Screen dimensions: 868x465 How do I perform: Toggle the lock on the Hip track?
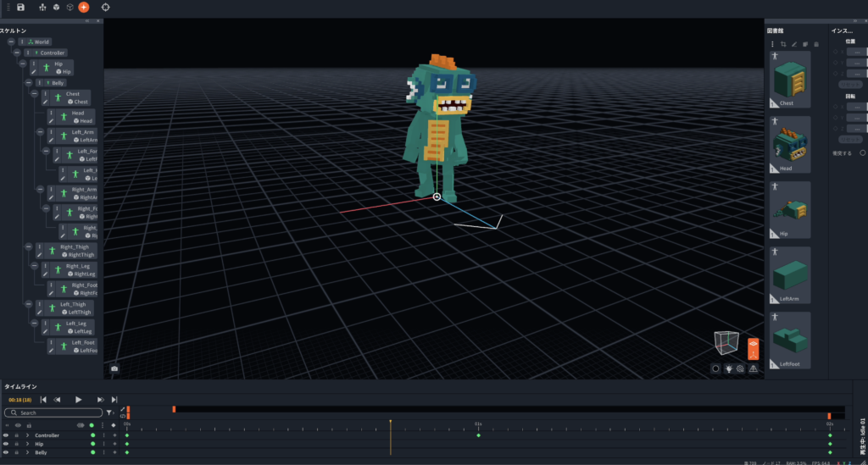(16, 444)
